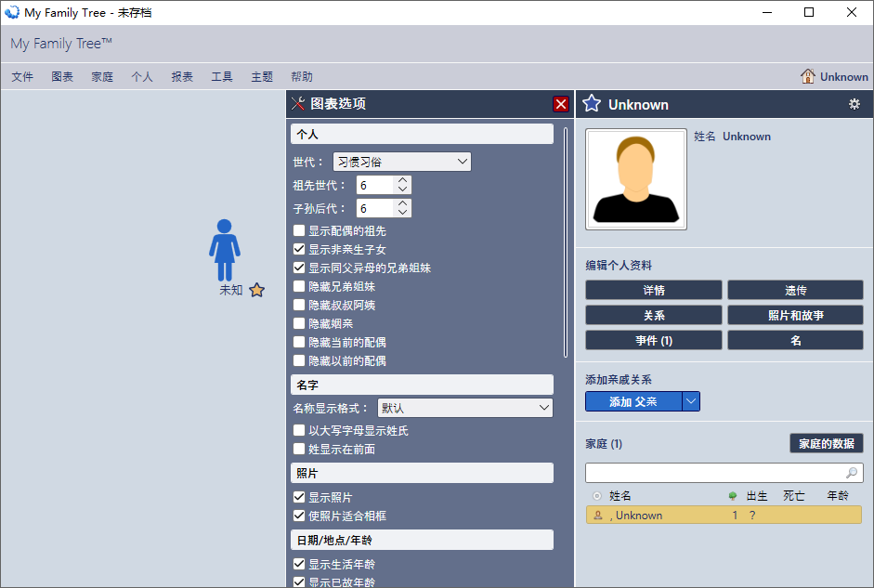The height and width of the screenshot is (588, 874).
Task: Collapse the 个人 section header
Action: [x=422, y=135]
